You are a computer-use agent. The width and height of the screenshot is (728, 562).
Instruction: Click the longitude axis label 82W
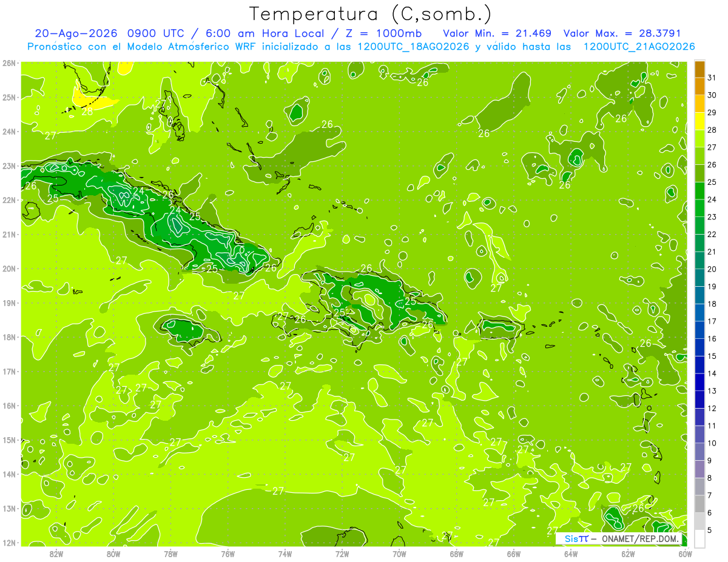(56, 554)
